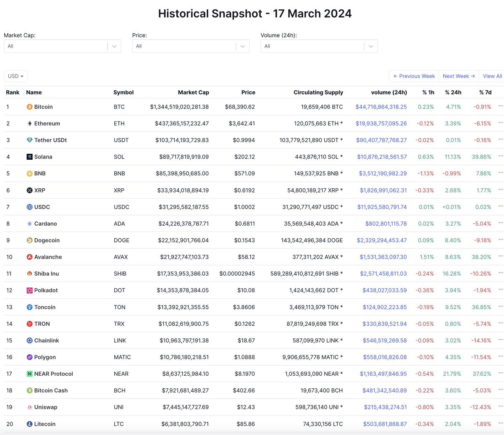Click the Polygon logo icon
The width and height of the screenshot is (504, 435).
pyautogui.click(x=29, y=357)
